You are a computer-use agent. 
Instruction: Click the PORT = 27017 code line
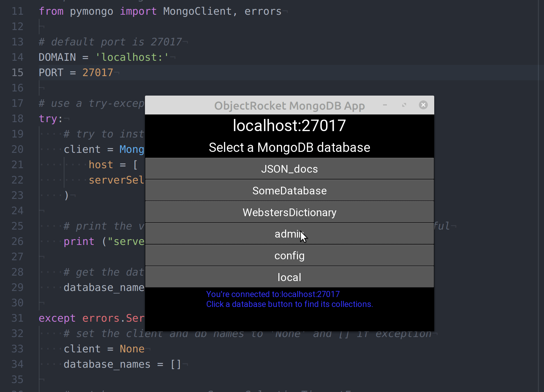(76, 73)
